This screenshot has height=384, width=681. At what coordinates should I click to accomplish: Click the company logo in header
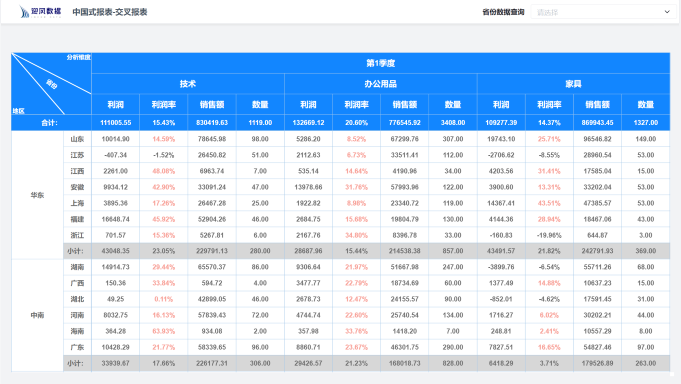click(40, 12)
